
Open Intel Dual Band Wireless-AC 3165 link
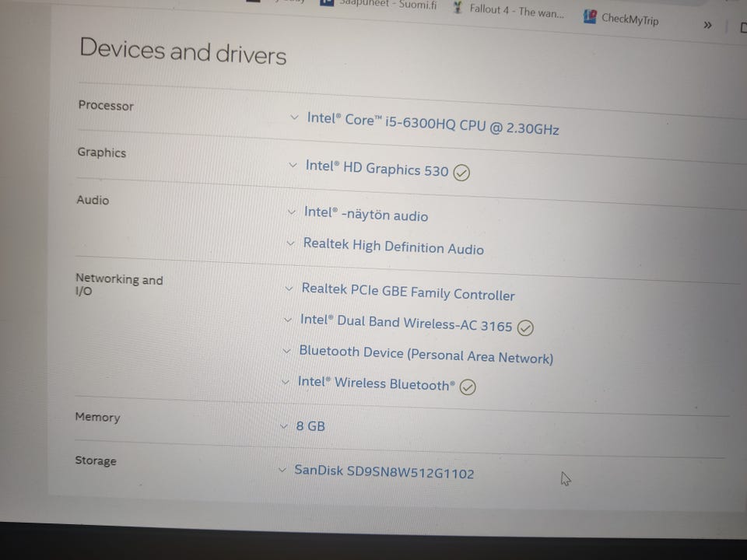406,323
